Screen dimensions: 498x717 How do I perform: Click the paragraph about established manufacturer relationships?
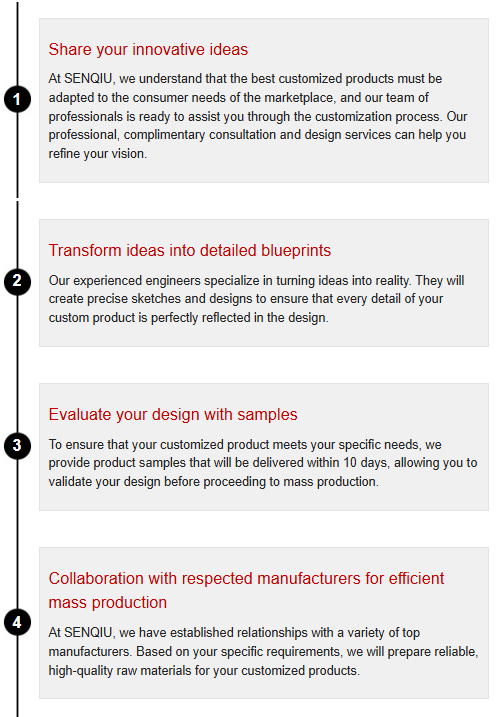[263, 652]
